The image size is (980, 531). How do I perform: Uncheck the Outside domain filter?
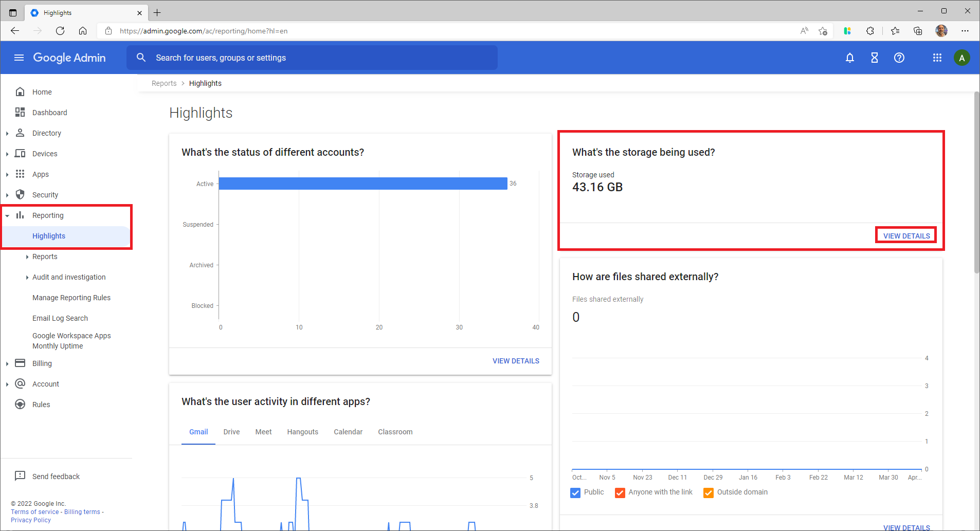708,492
